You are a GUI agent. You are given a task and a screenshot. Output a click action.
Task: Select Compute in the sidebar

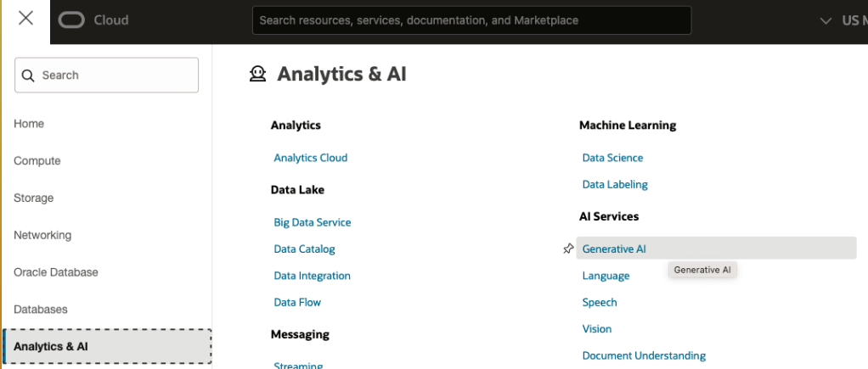37,161
